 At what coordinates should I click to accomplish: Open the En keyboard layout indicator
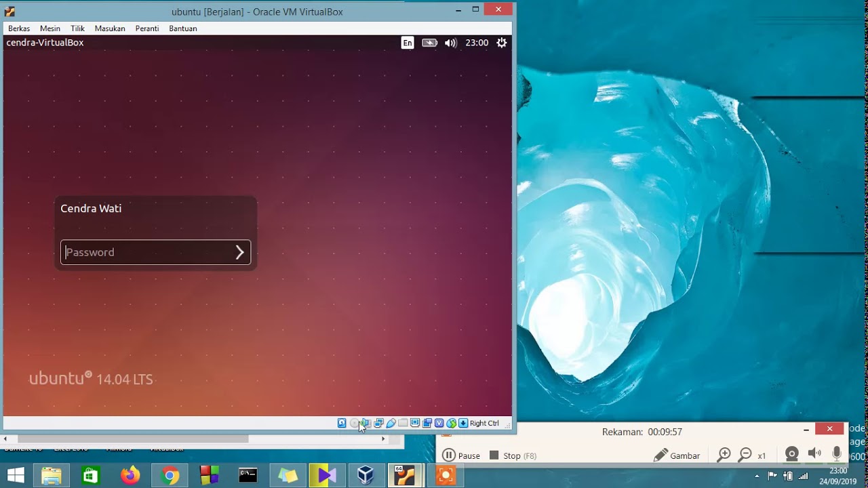click(408, 43)
